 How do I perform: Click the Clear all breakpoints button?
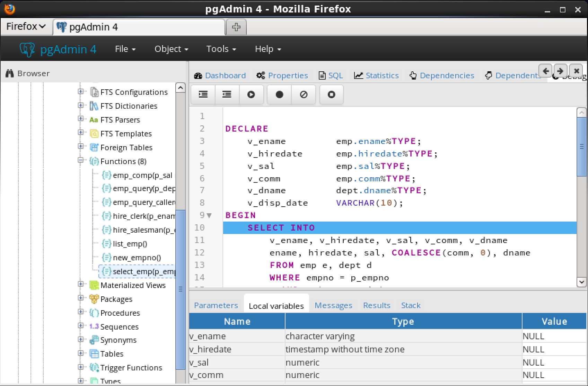coord(304,95)
